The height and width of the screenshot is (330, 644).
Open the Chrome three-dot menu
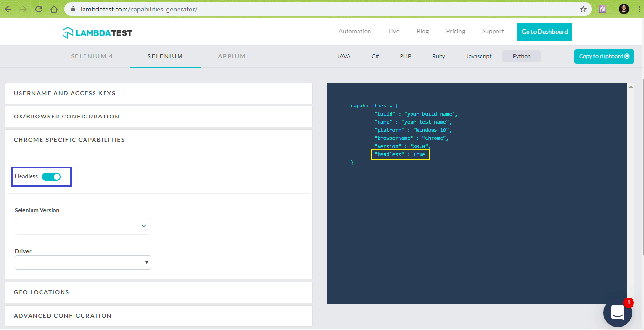[639, 9]
